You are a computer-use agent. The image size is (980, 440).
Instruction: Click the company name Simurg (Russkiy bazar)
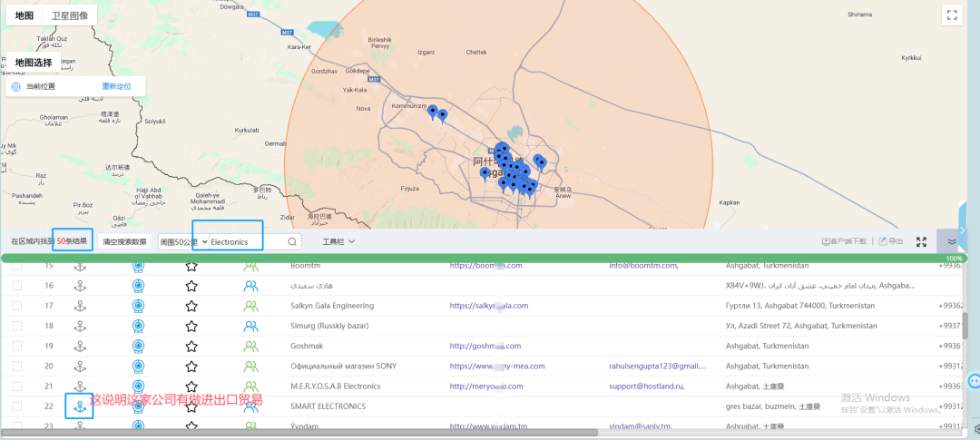pyautogui.click(x=329, y=326)
